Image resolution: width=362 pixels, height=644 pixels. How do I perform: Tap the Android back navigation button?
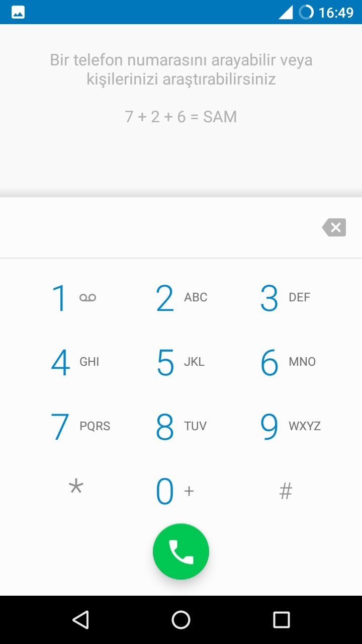coord(80,620)
